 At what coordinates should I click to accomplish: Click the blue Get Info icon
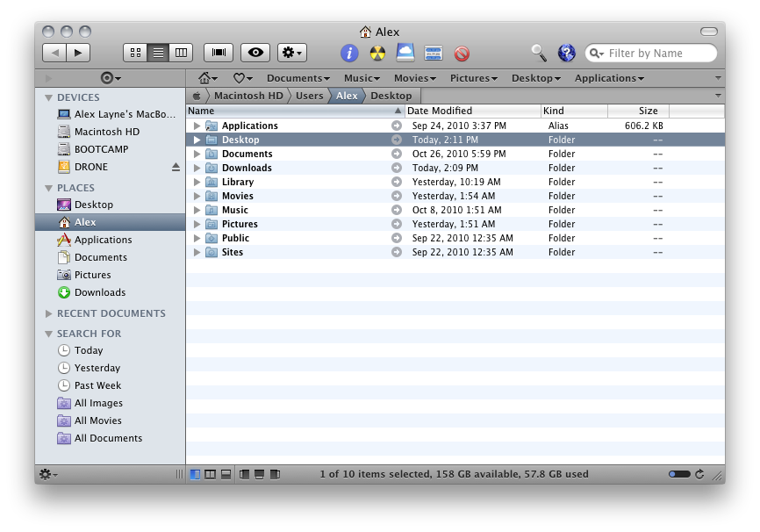[x=349, y=53]
